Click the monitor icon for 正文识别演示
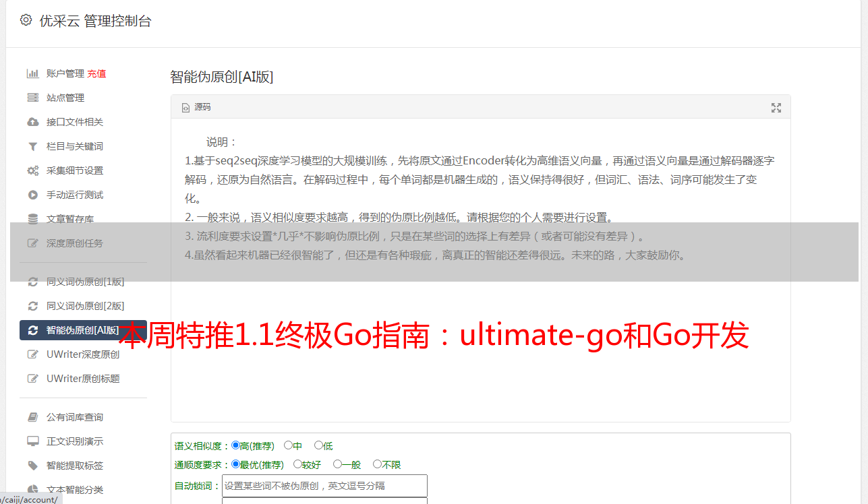The image size is (868, 504). pos(32,441)
